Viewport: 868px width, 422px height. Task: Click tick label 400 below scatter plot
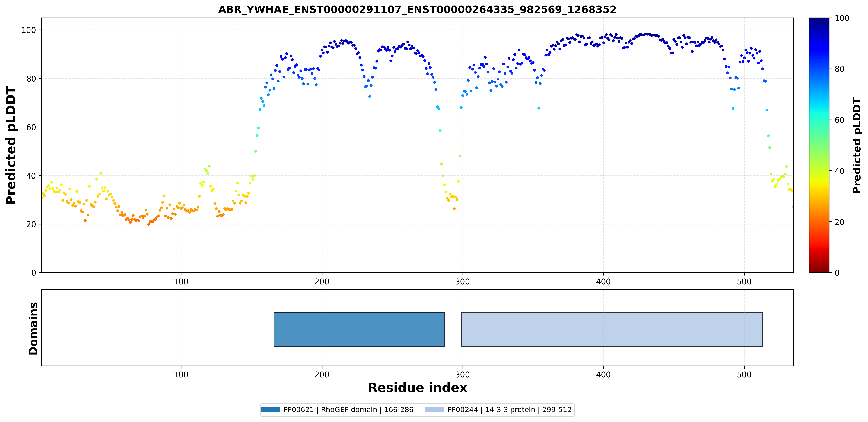coord(603,281)
